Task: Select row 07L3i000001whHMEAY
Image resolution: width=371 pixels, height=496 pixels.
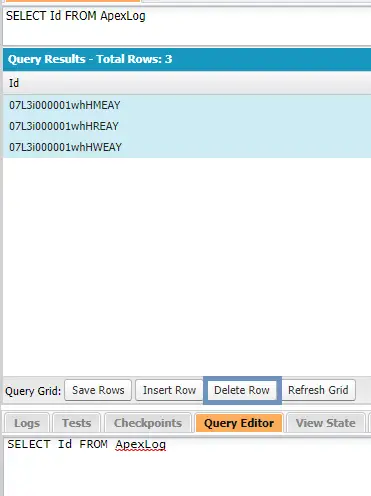Action: pyautogui.click(x=187, y=105)
